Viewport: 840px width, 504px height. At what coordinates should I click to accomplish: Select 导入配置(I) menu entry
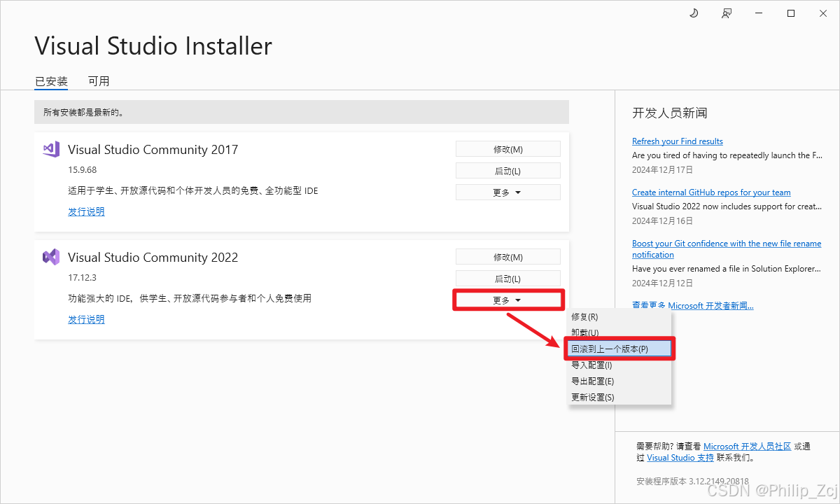pyautogui.click(x=620, y=365)
